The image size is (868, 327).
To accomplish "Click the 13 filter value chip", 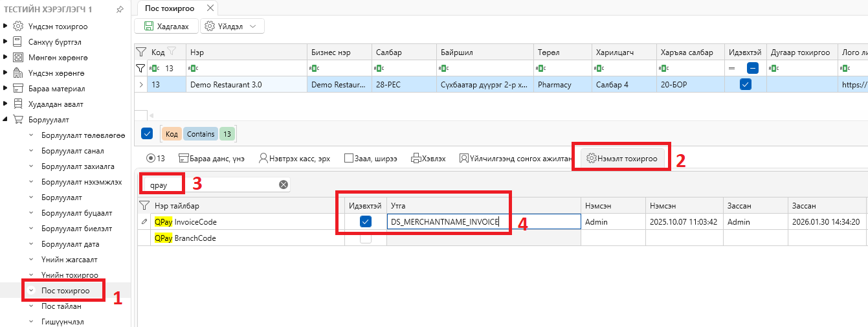I will coord(227,133).
